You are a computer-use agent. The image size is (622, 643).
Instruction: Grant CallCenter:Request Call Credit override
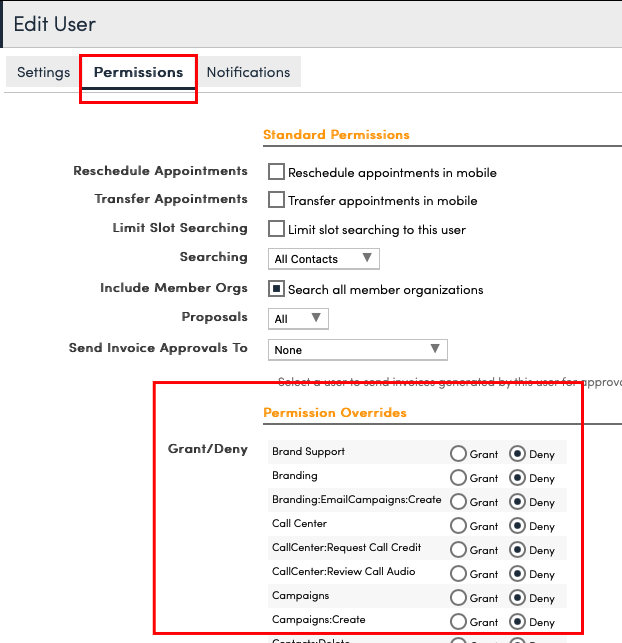[459, 549]
